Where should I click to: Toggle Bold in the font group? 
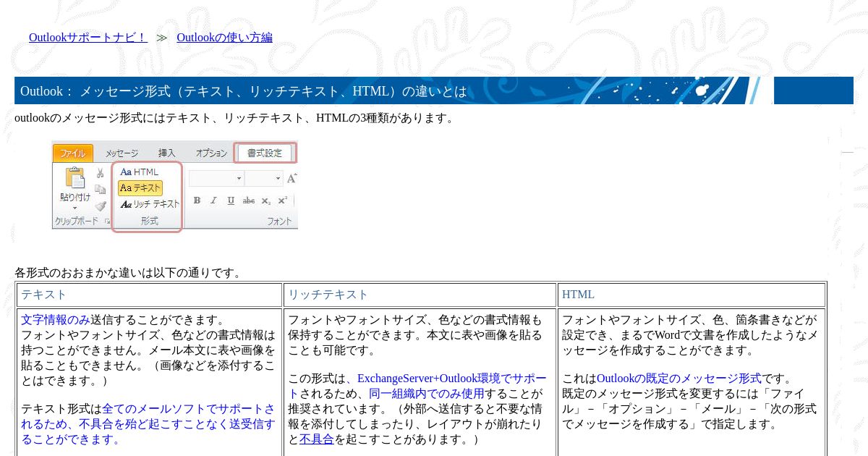(197, 200)
